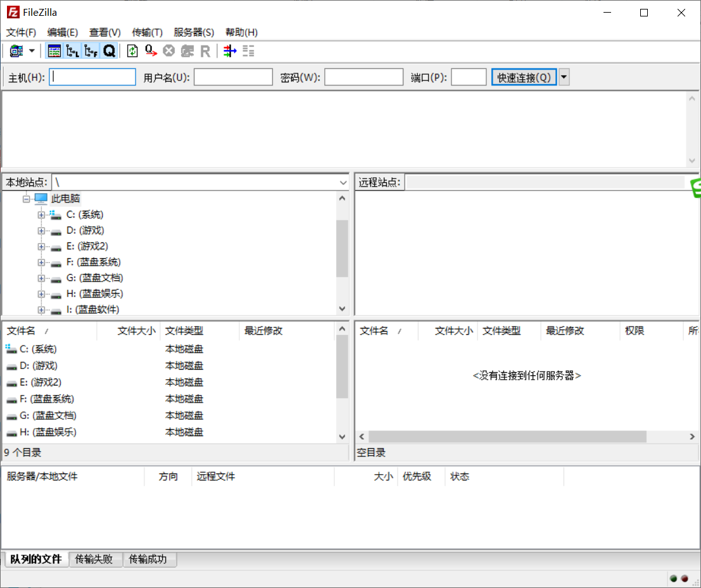Sort queue by 状态 column header
The image size is (701, 588).
[x=504, y=477]
